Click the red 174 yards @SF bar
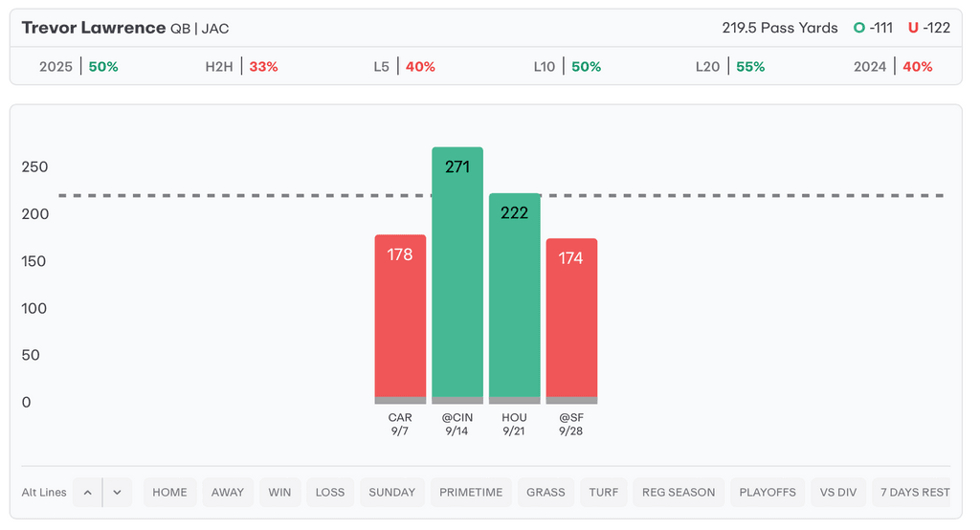The image size is (980, 530). tap(571, 320)
